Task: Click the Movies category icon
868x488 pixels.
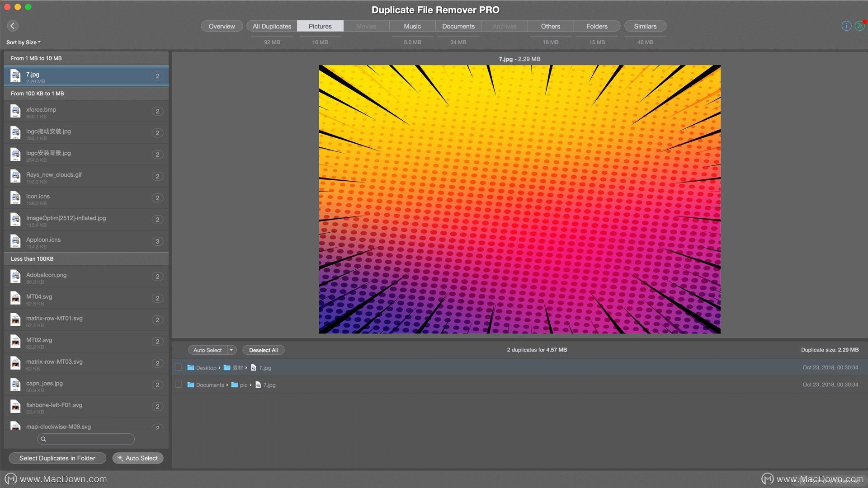Action: (366, 26)
